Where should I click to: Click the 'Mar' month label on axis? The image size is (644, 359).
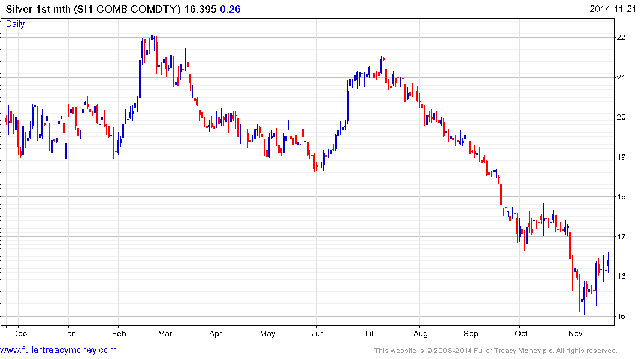(165, 333)
